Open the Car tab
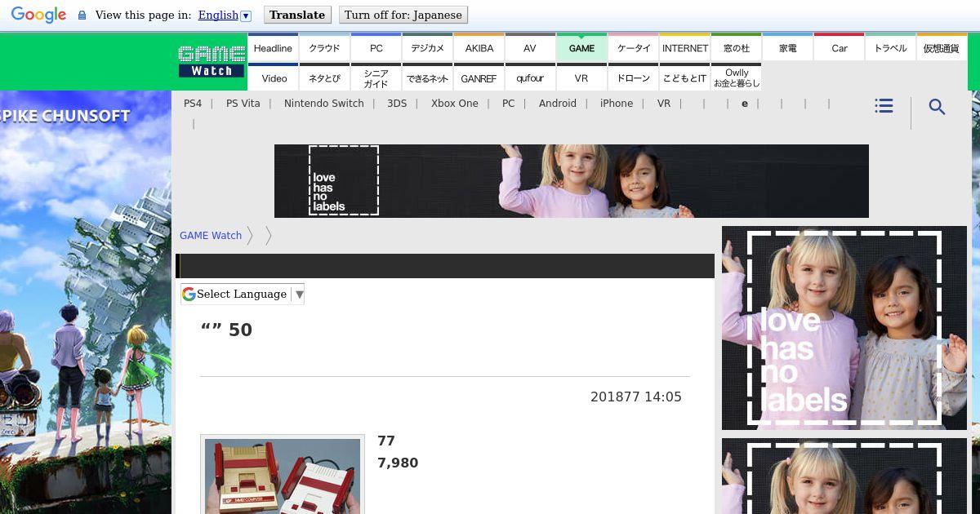Screen dimensions: 980x514 pos(839,47)
